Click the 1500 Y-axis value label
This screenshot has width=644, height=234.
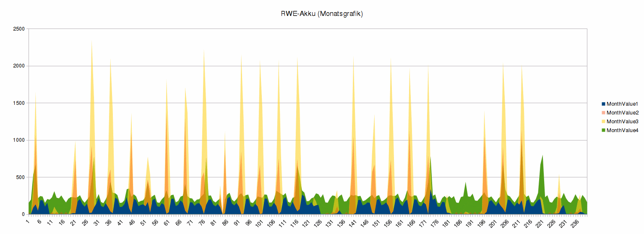coord(19,103)
